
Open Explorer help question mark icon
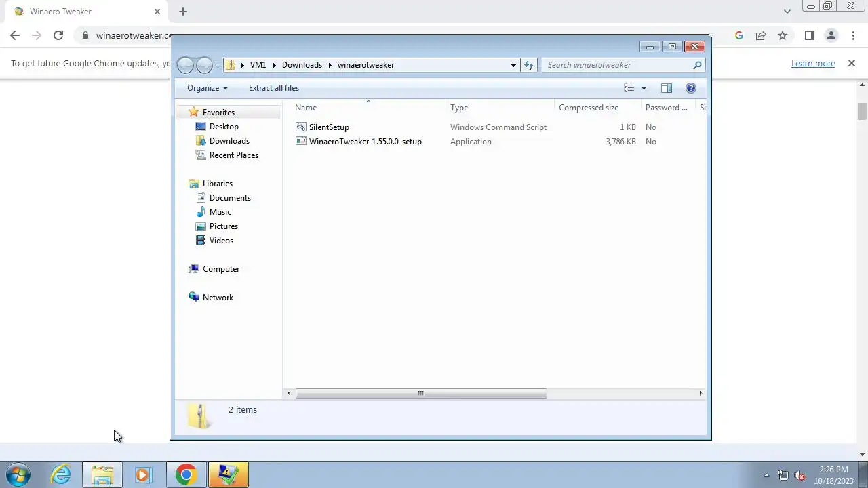click(x=691, y=88)
